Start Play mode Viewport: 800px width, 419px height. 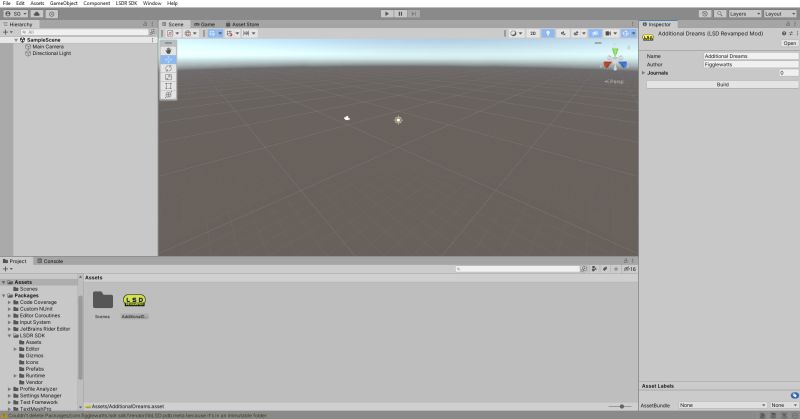tap(387, 14)
